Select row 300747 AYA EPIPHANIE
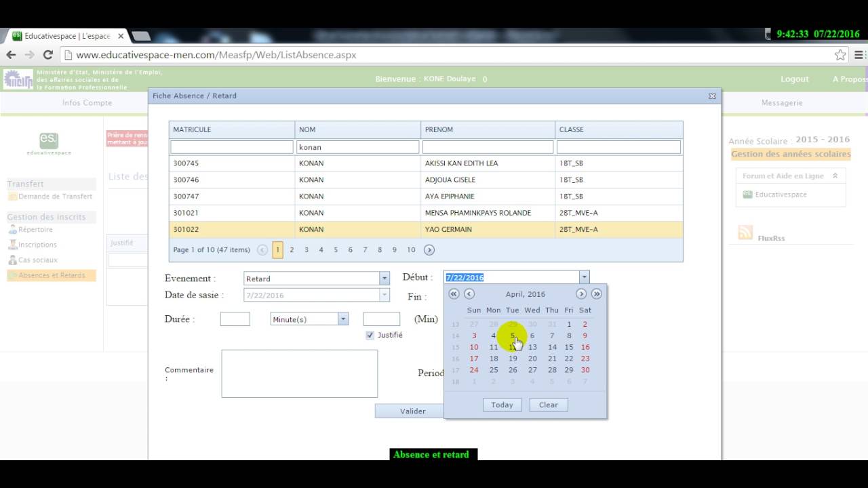The height and width of the screenshot is (488, 868). 426,197
